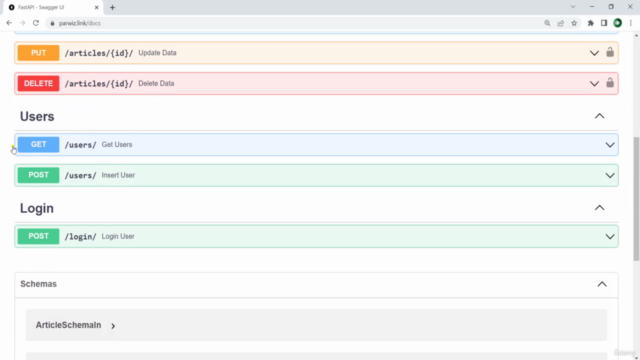Click the blue GET method badge
This screenshot has width=640, height=360.
pyautogui.click(x=38, y=144)
